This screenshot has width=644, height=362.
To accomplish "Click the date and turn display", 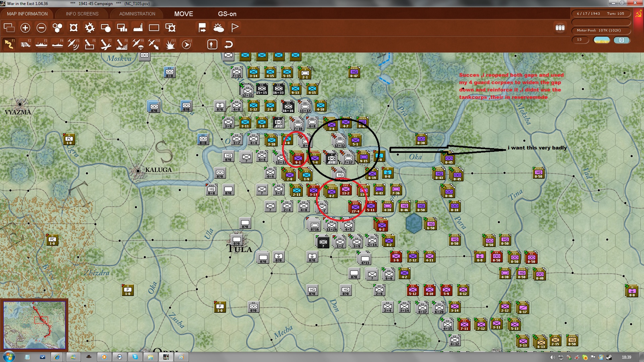I will 600,14.
